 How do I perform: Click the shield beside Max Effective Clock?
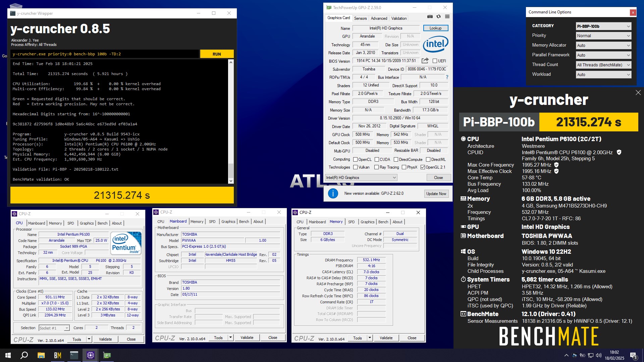pyautogui.click(x=556, y=171)
